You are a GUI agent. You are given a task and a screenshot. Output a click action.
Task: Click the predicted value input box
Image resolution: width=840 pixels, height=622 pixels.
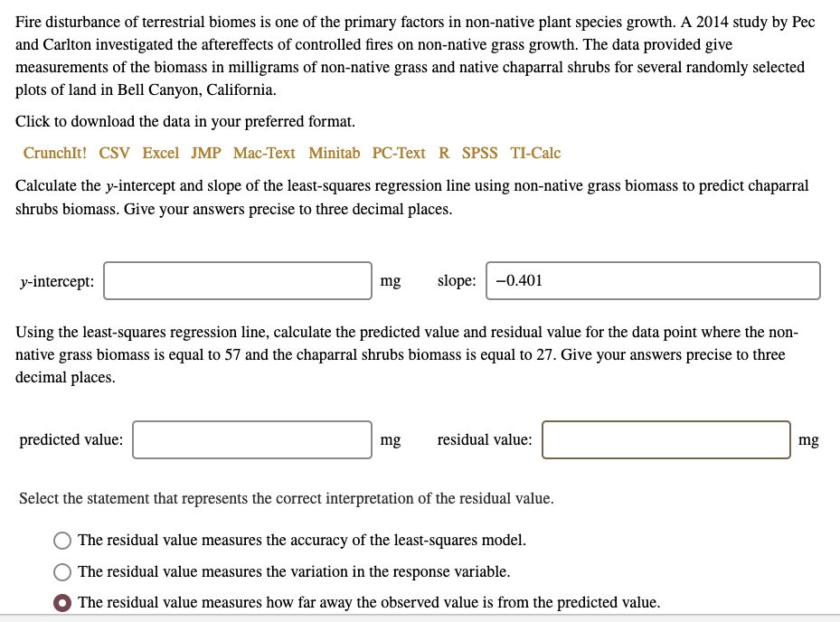coord(252,440)
